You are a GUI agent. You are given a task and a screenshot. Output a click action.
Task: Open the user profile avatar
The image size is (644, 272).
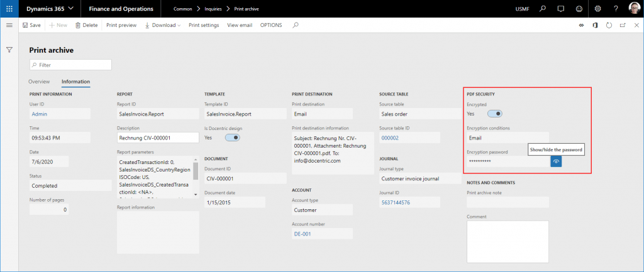[x=635, y=9]
